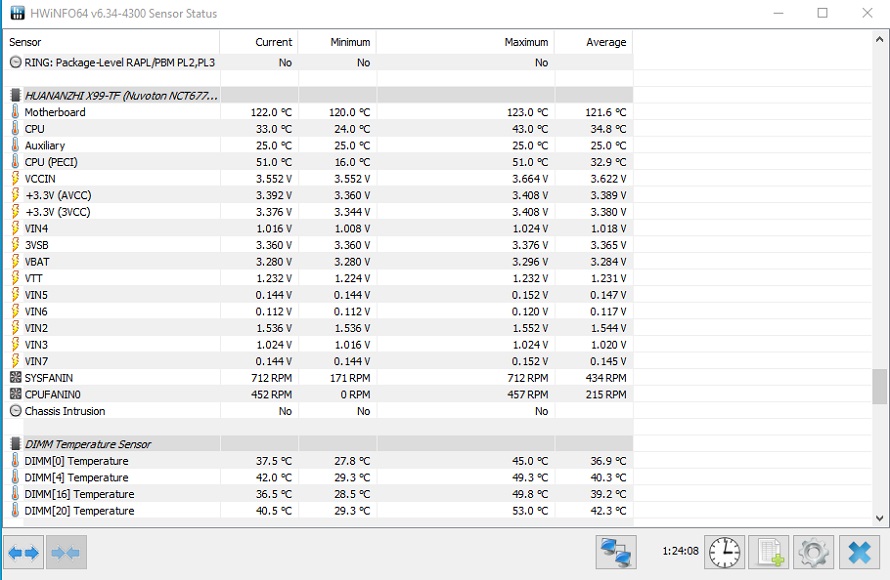Click the vertical scrollbar thumb

click(879, 386)
